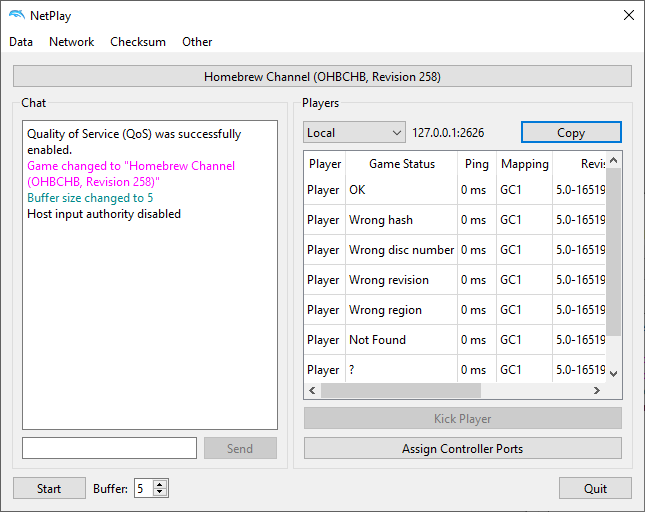Close the NetPlay window
Viewport: 645px width, 512px height.
click(629, 16)
